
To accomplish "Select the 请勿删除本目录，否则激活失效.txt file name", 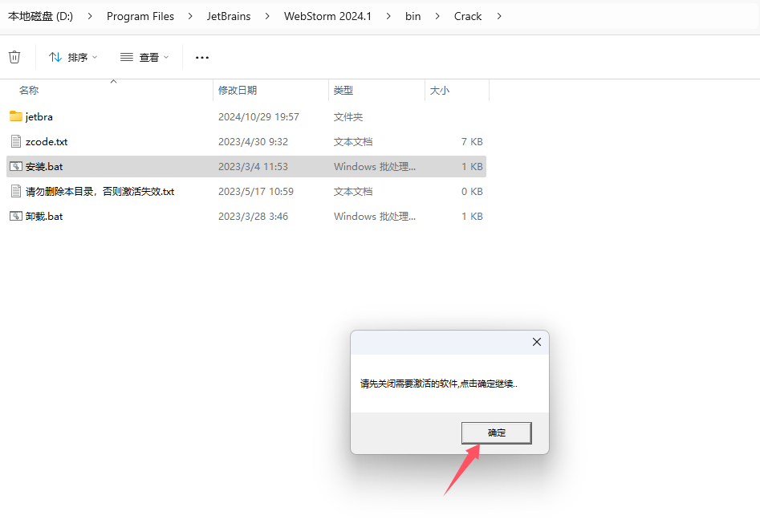I will 100,192.
